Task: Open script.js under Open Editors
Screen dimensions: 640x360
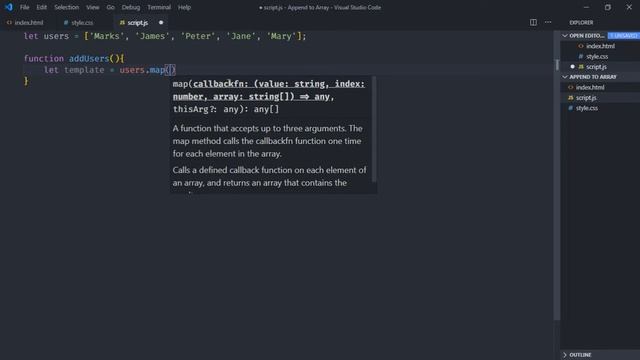Action: [x=600, y=67]
